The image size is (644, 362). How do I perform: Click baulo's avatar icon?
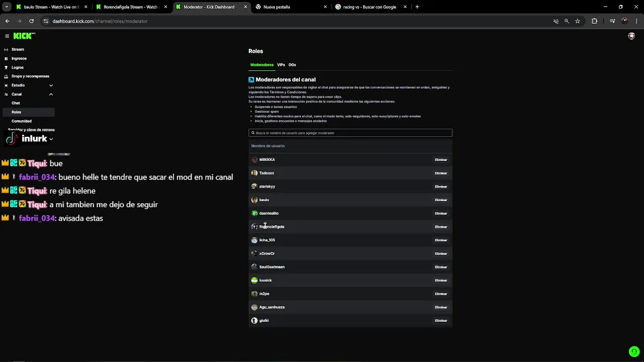[x=254, y=200]
